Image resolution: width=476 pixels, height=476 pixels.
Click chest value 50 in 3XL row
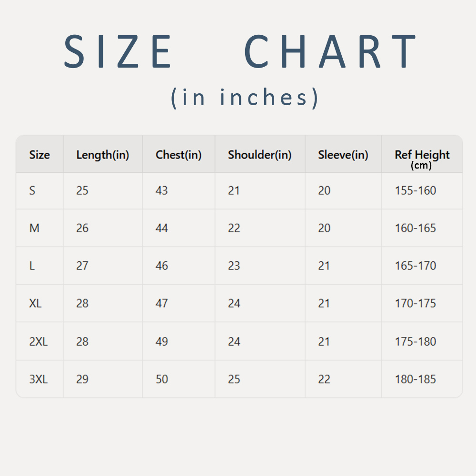(161, 379)
